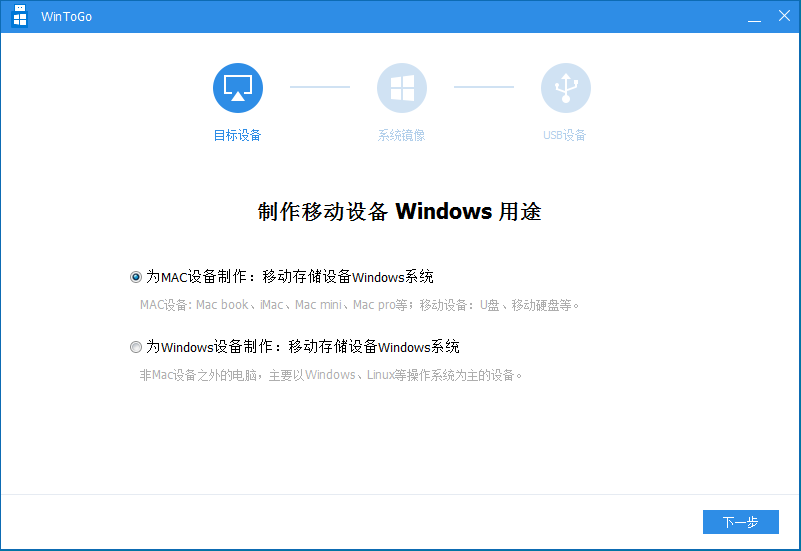The width and height of the screenshot is (801, 551).
Task: Click the USB设备 step icon
Action: [x=566, y=88]
